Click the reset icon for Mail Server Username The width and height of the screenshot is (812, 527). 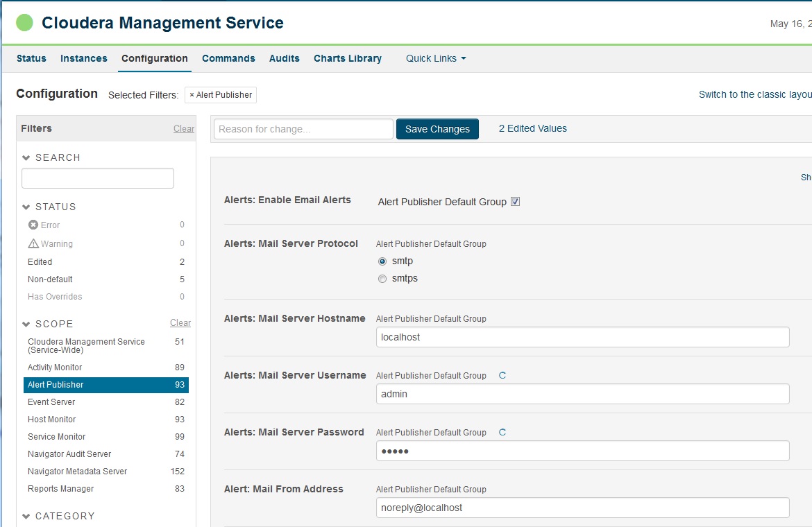point(502,375)
